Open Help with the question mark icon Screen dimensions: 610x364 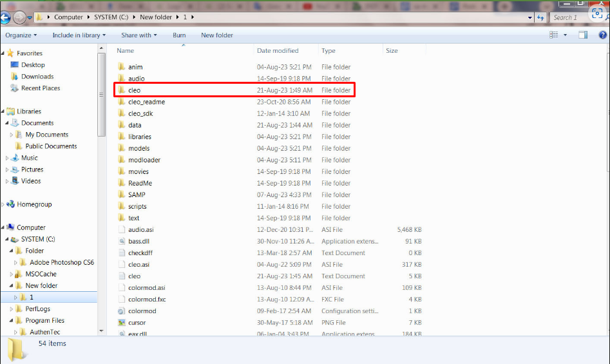pos(603,35)
